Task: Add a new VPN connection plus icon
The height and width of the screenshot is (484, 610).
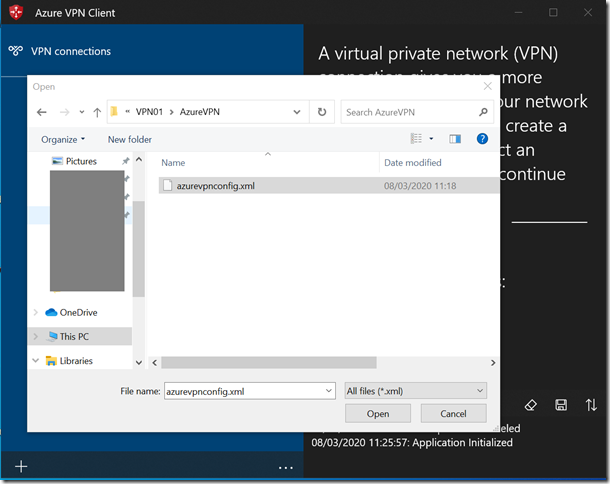Action: point(21,466)
